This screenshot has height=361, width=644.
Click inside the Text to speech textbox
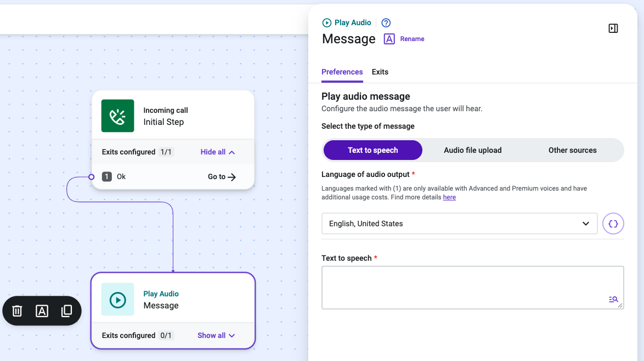point(473,288)
